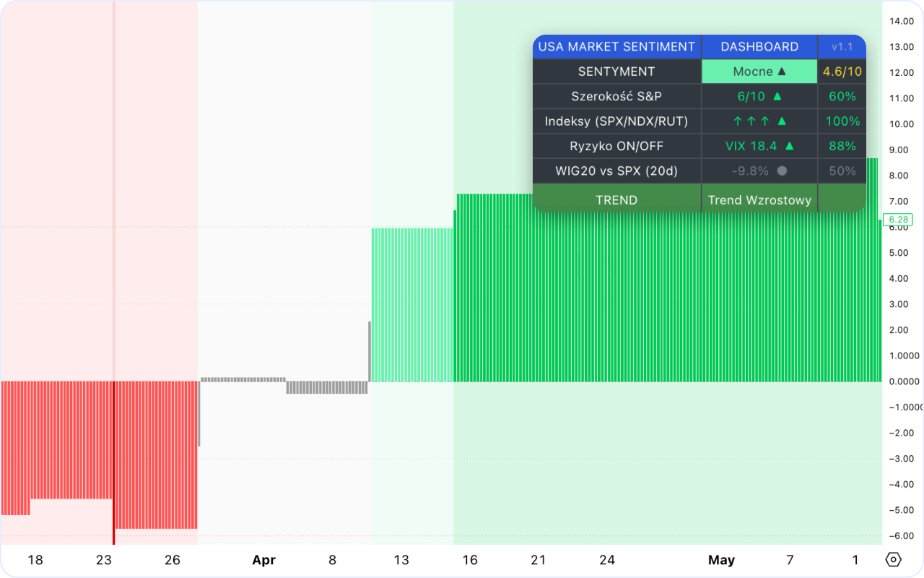Click the v1.1 version label
924x578 pixels.
[x=842, y=46]
